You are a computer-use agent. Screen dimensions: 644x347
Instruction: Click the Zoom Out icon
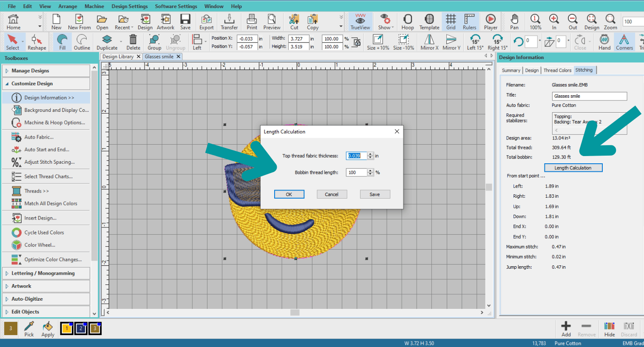pos(573,22)
